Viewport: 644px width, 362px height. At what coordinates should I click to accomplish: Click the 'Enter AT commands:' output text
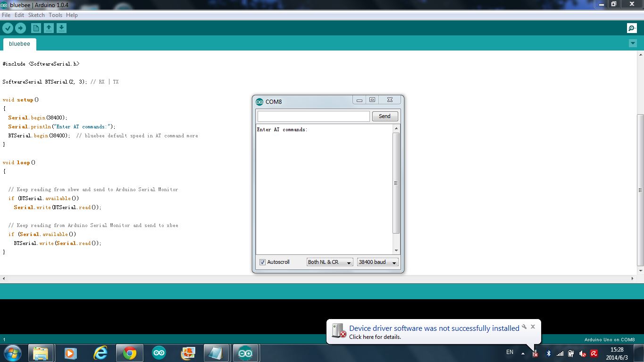click(282, 129)
